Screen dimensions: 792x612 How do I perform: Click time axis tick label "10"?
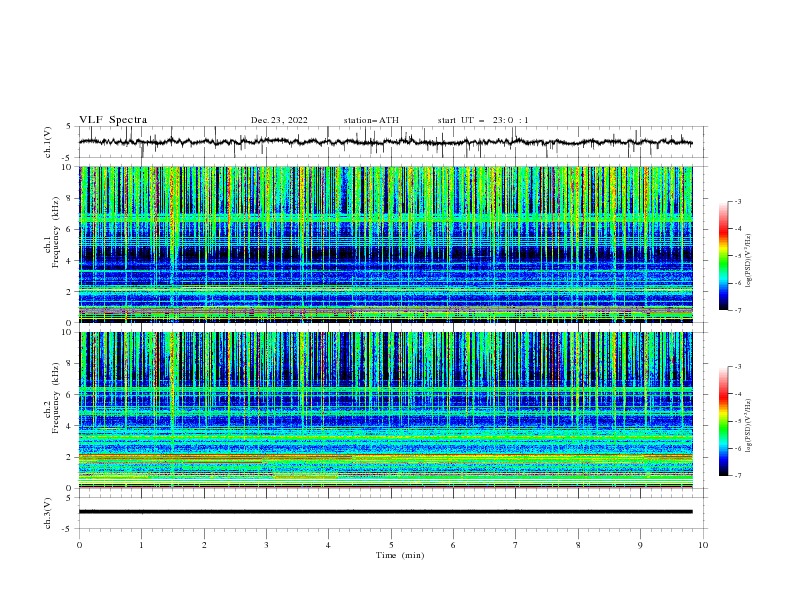click(703, 545)
